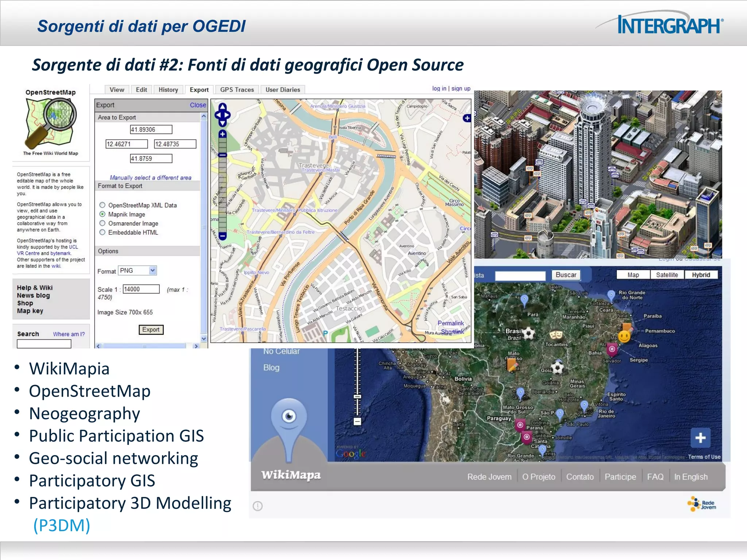Switch to the GPS Traces tab
The width and height of the screenshot is (747, 560).
[x=237, y=90]
